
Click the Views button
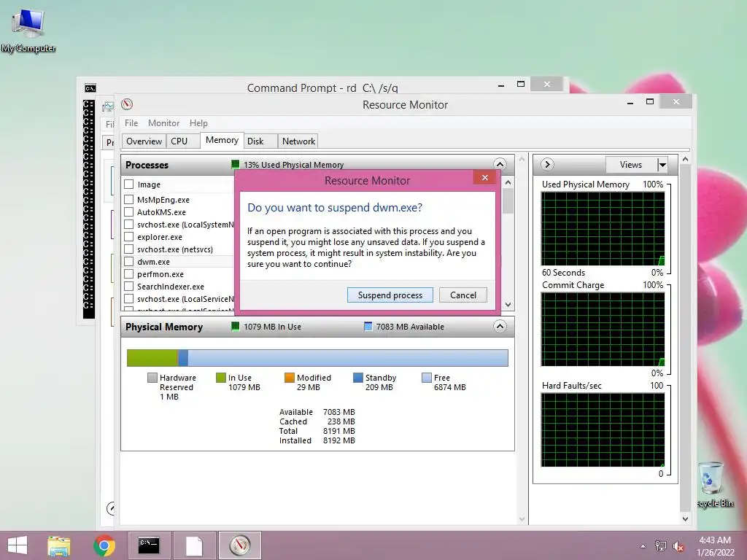[631, 164]
